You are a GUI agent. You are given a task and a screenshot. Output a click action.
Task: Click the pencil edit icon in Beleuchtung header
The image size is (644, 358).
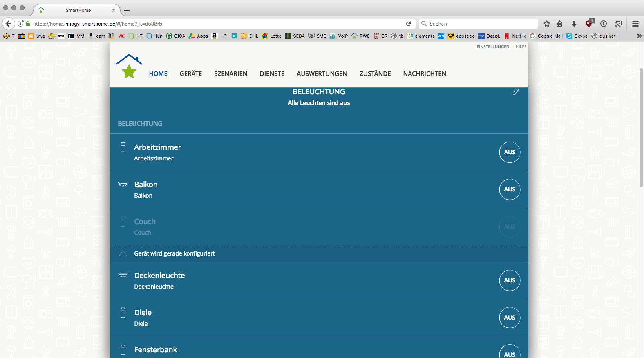pos(516,92)
